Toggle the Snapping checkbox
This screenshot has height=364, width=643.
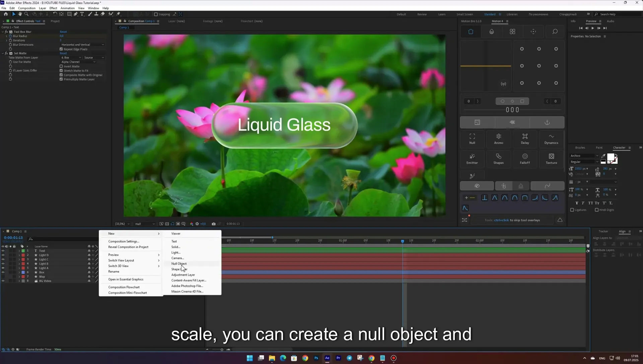coord(156,14)
